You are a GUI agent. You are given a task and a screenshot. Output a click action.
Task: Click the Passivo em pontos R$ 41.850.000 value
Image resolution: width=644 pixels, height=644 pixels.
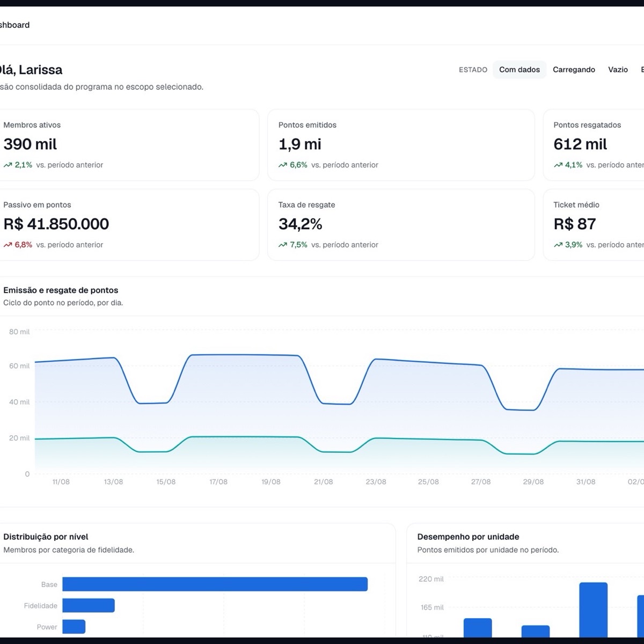(56, 224)
